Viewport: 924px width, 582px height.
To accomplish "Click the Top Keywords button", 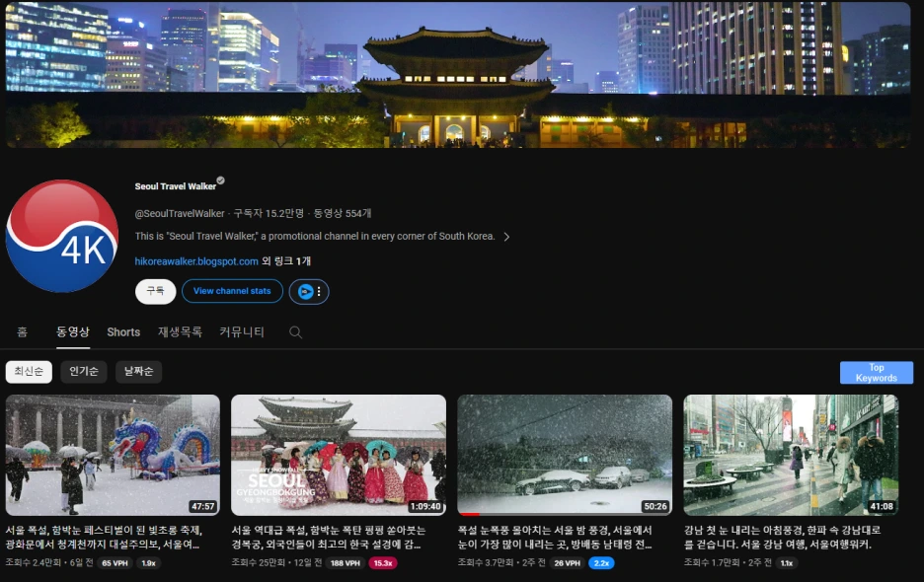I will [x=877, y=372].
